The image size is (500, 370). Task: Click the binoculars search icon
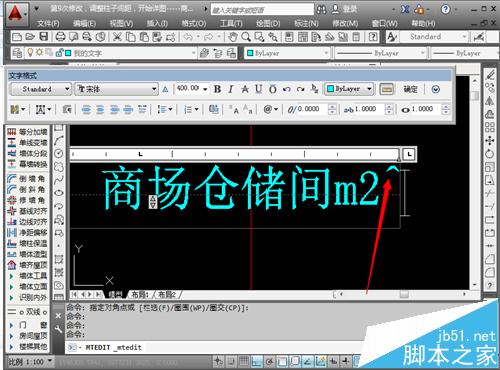[x=321, y=9]
